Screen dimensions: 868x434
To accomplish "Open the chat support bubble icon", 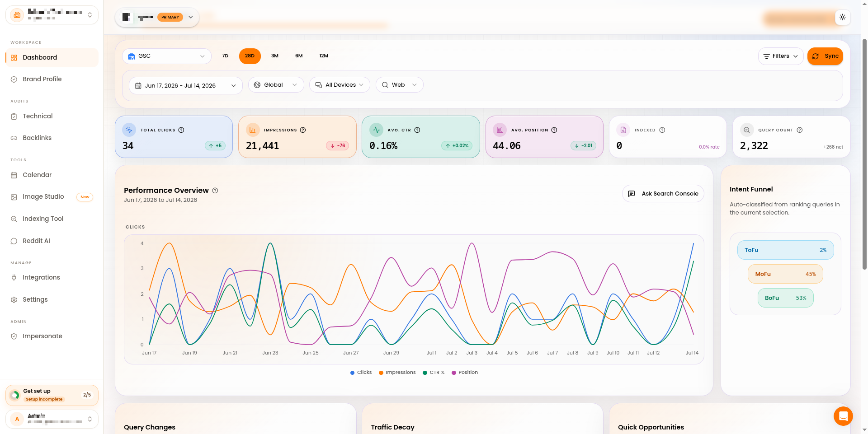I will tap(843, 416).
